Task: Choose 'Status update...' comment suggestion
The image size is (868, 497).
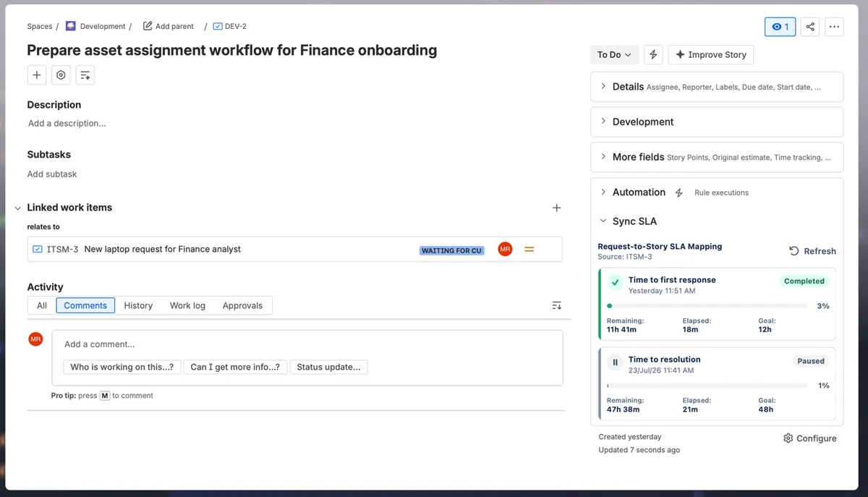Action: tap(328, 367)
